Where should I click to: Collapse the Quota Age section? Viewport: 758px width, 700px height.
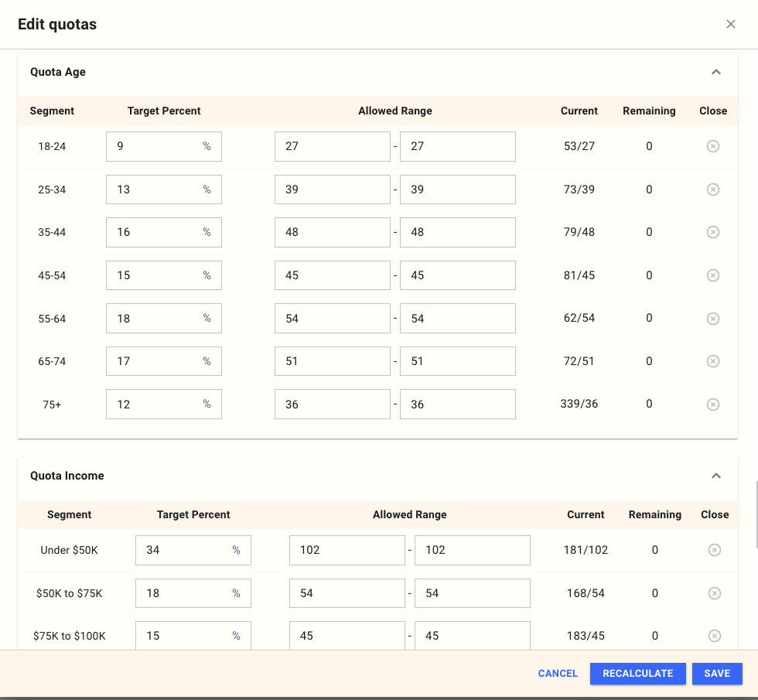pyautogui.click(x=716, y=72)
